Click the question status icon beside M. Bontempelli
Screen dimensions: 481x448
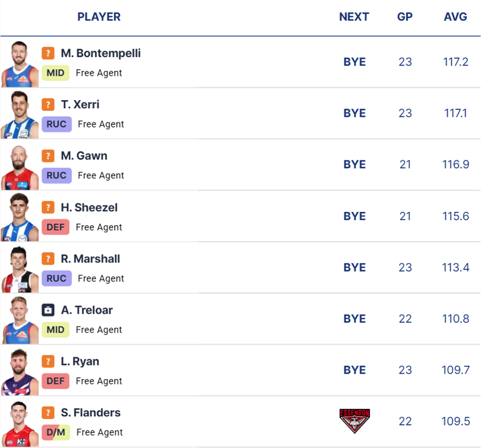tap(48, 53)
